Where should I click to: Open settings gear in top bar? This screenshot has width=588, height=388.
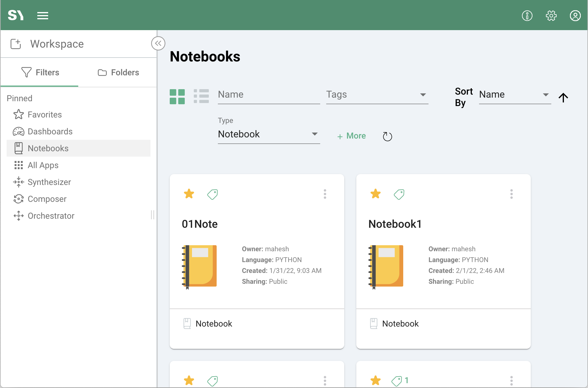click(x=551, y=16)
